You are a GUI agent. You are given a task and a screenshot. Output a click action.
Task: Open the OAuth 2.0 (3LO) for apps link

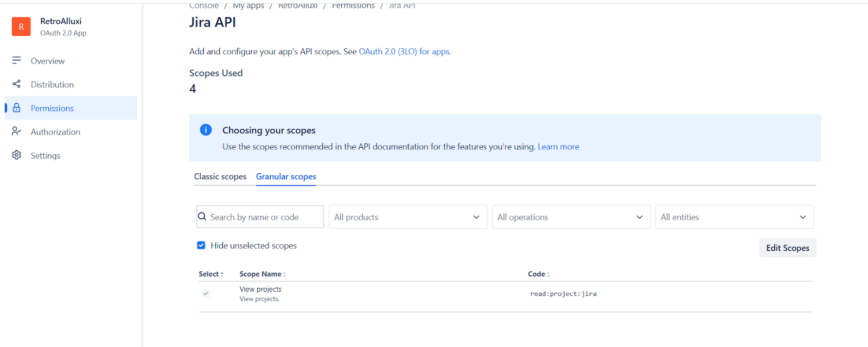click(404, 52)
